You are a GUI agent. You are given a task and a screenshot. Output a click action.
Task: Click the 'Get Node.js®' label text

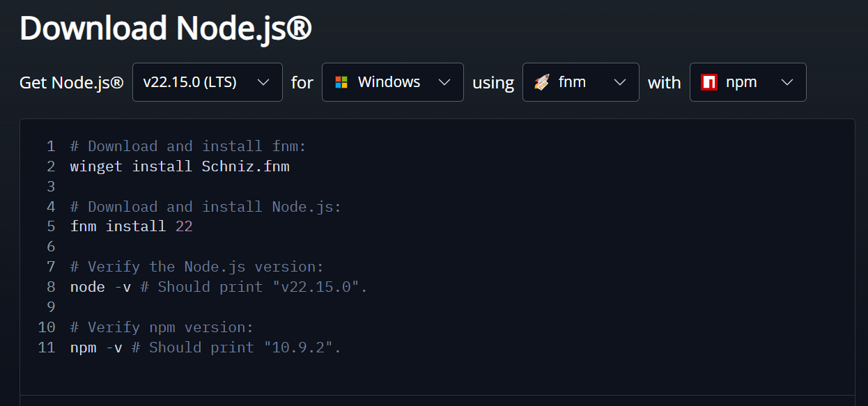71,82
